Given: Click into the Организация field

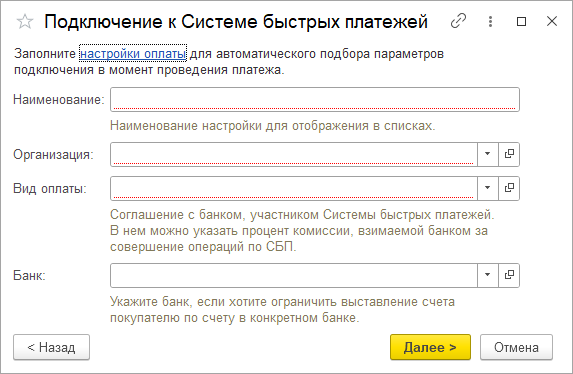Looking at the screenshot, I should 294,154.
